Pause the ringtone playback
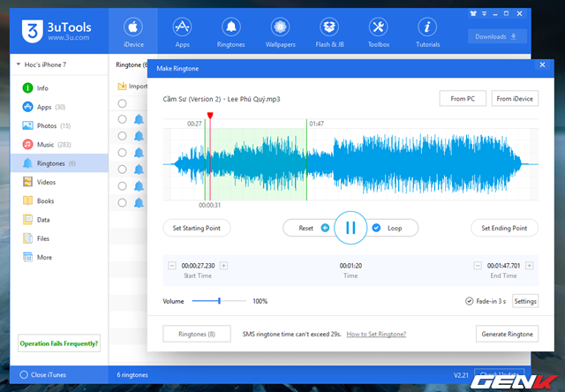Viewport: 565px width, 392px height. (350, 228)
